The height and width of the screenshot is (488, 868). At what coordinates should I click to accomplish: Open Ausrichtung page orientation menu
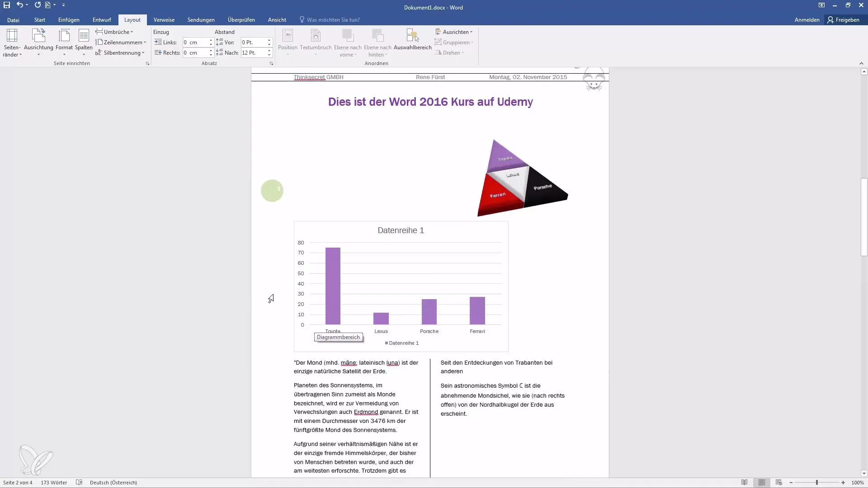(38, 43)
